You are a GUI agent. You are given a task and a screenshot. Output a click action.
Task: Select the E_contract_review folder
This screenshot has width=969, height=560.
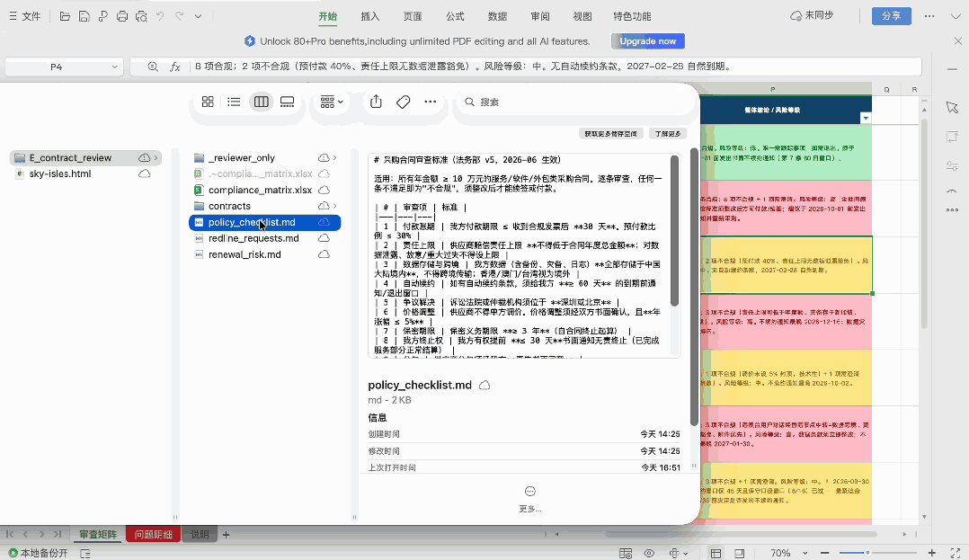[x=85, y=157]
